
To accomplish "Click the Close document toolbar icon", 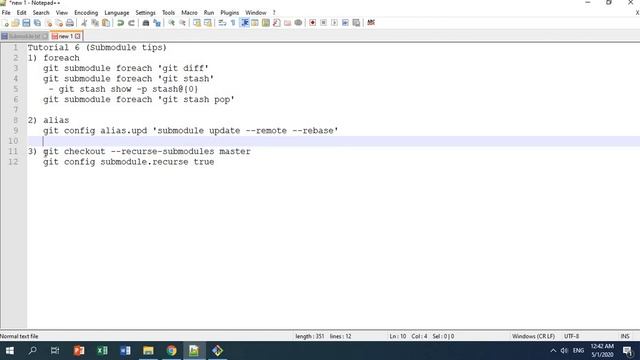I will 48,23.
